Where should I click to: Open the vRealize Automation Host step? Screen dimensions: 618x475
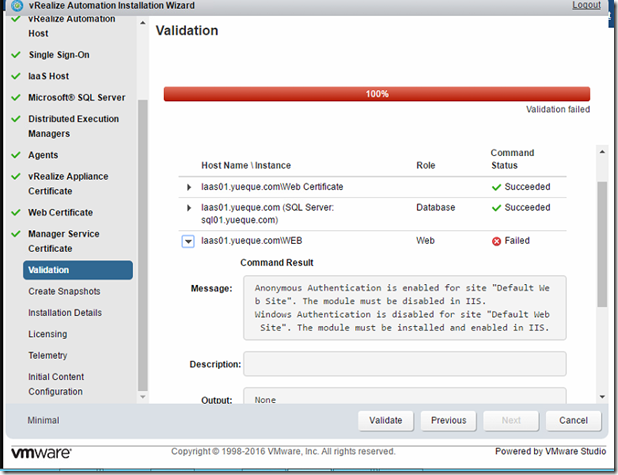[72, 26]
